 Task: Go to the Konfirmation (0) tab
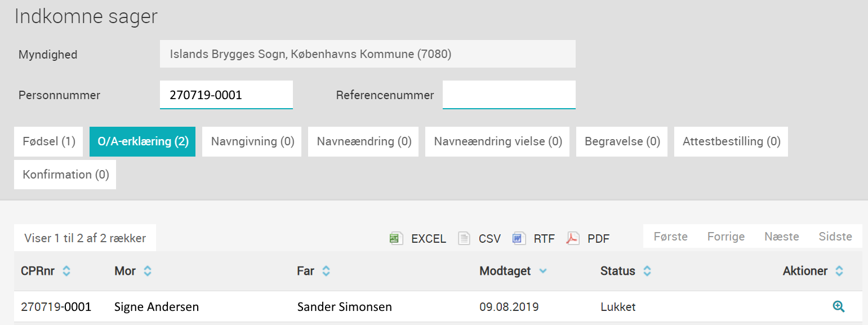[x=65, y=175]
